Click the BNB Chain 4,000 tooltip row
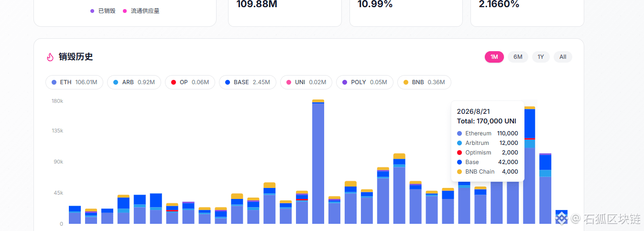 coord(488,172)
